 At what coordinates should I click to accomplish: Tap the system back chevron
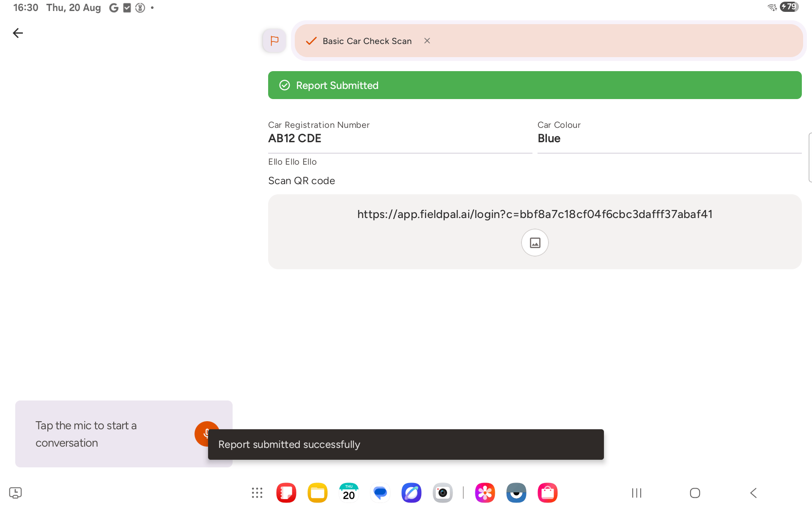tap(753, 493)
